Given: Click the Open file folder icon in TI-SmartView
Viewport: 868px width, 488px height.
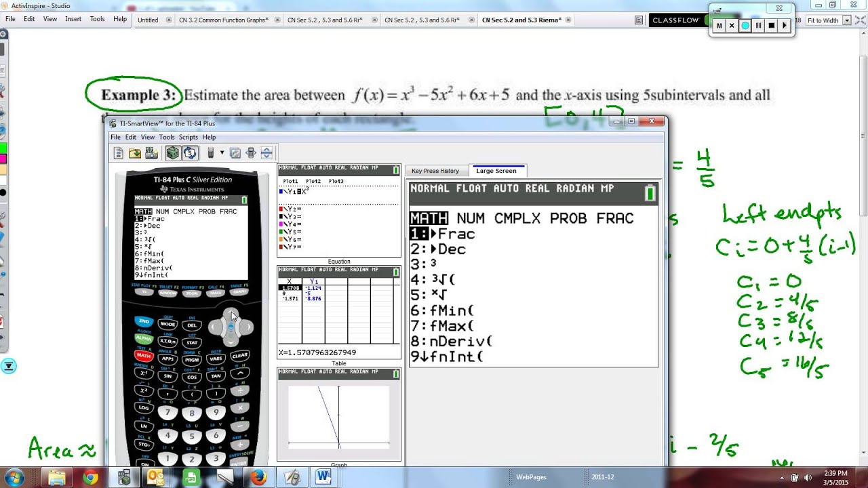Looking at the screenshot, I should tap(135, 153).
